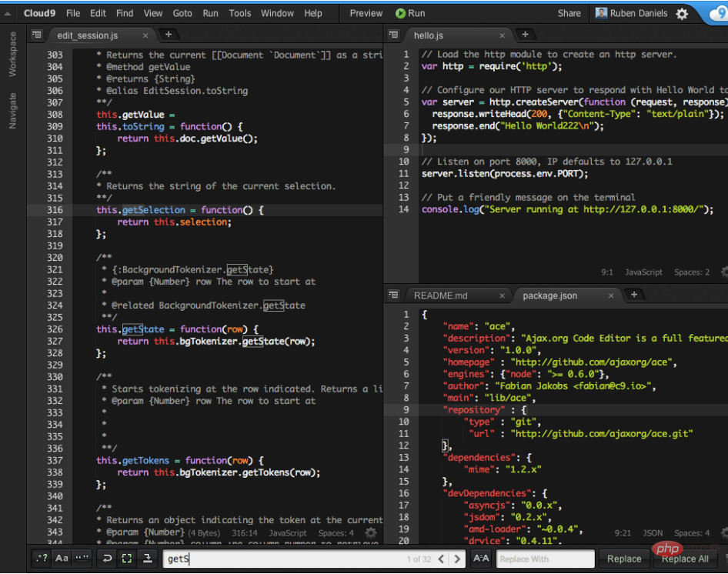The height and width of the screenshot is (574, 728).
Task: Open the preferences gear in top bar
Action: click(682, 14)
